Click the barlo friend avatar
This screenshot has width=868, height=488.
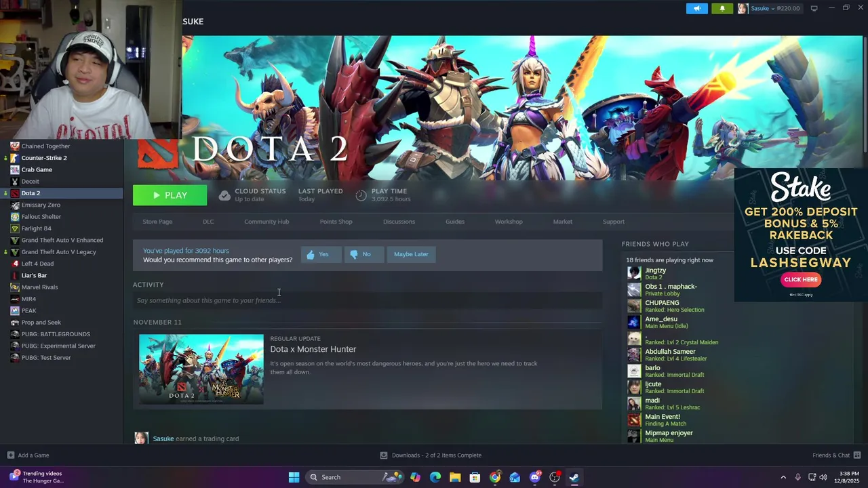tap(634, 371)
